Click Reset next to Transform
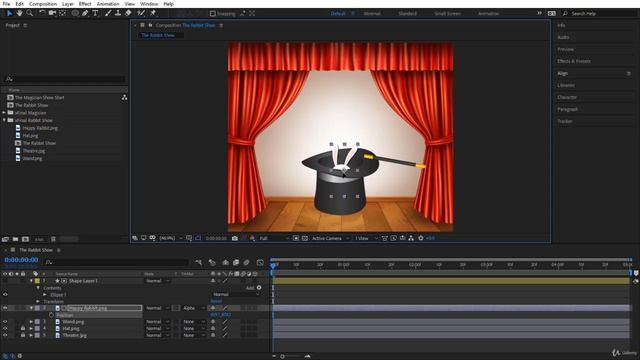Screen dimensions: 640x360 click(216, 301)
